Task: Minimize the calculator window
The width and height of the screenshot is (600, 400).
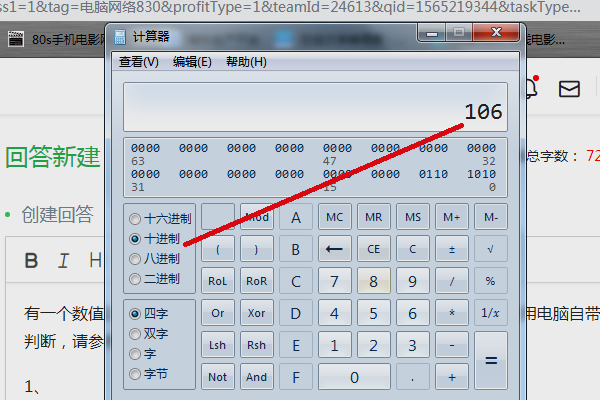Action: [432, 33]
